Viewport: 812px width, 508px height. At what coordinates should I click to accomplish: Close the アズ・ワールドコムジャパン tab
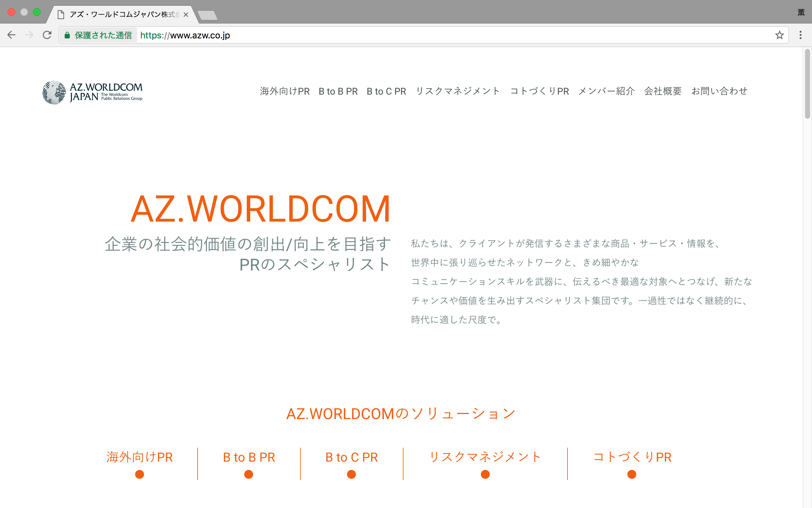[186, 15]
